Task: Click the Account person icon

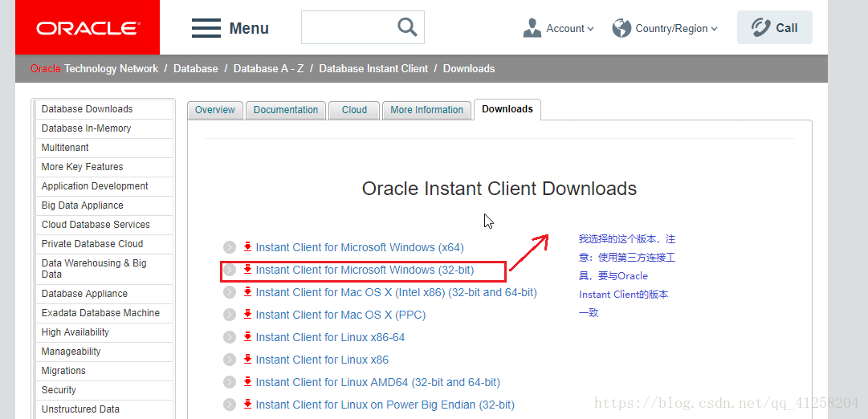Action: click(532, 28)
